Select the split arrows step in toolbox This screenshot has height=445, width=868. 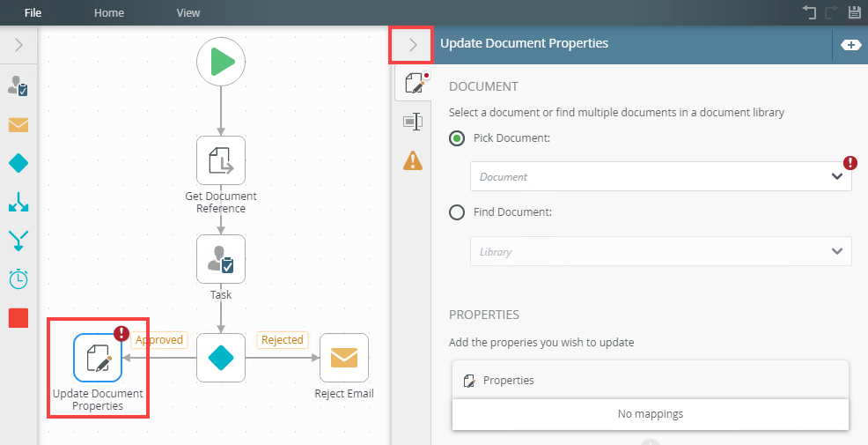[18, 203]
